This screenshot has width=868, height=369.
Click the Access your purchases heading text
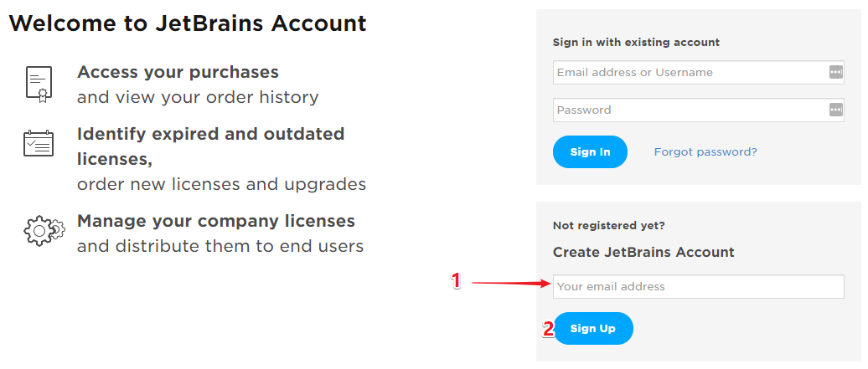click(x=178, y=73)
